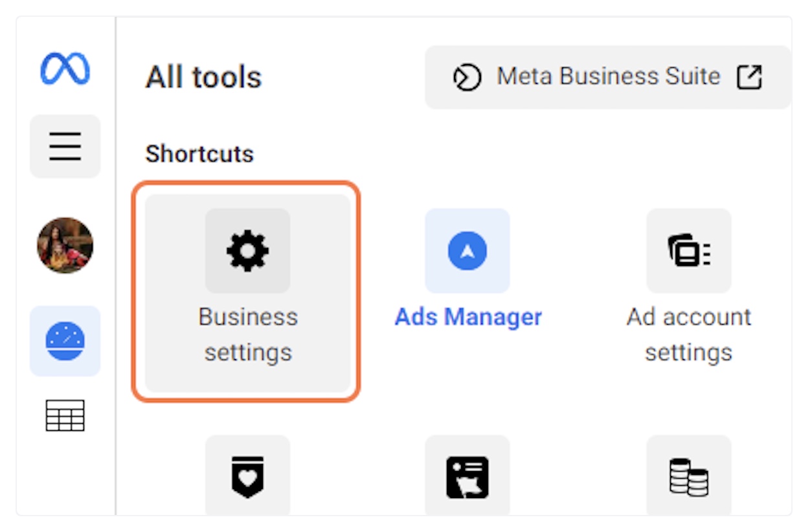Image resolution: width=812 pixels, height=524 pixels.
Task: Click the heart badge shortcut icon
Action: [x=247, y=477]
